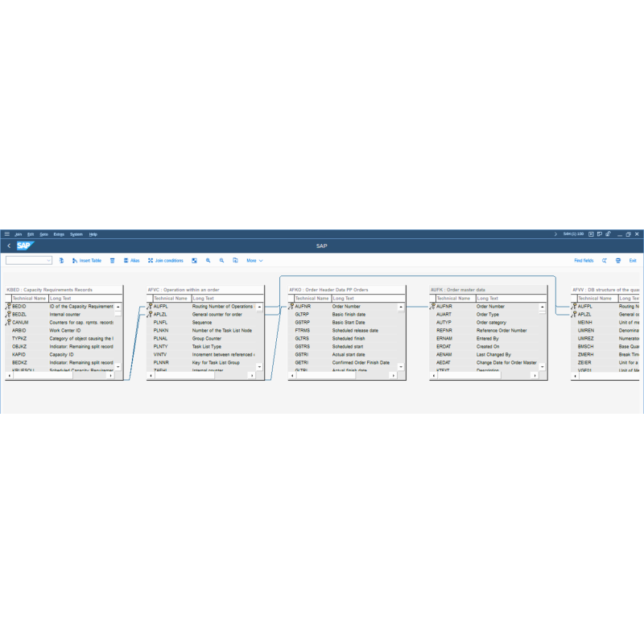Click the key icon beside BEDID in KBED
The width and height of the screenshot is (644, 644).
coord(9,307)
